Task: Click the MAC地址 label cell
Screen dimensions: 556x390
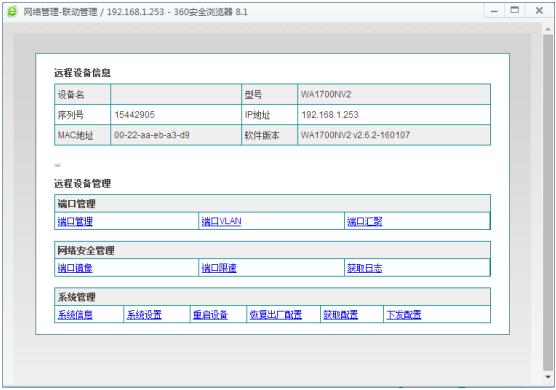Action: pyautogui.click(x=83, y=135)
